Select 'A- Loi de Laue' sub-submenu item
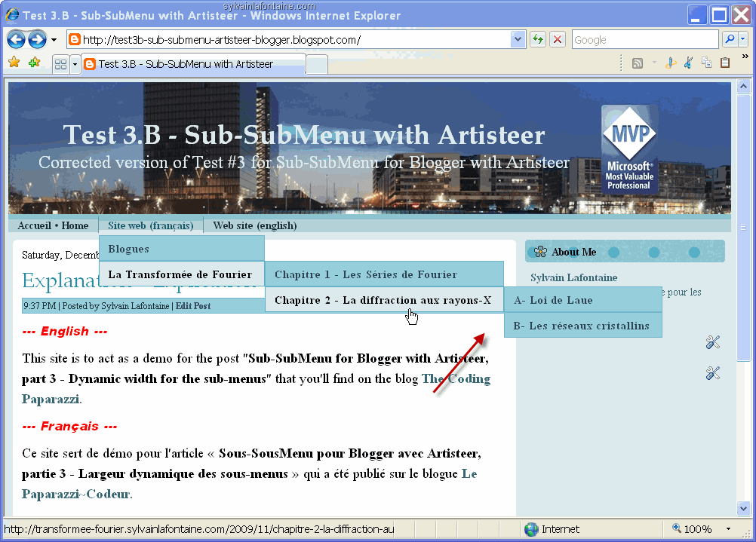The height and width of the screenshot is (542, 756). [x=583, y=300]
